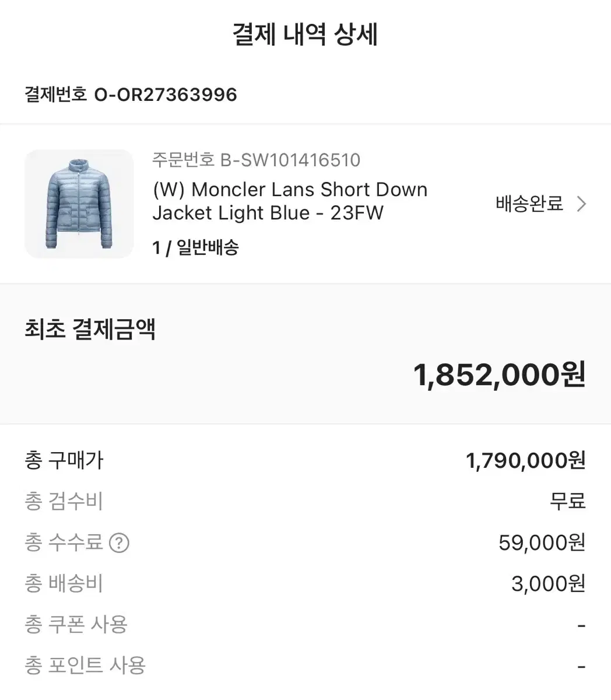The image size is (611, 700).
Task: Click the 결제 내역 상세 page title
Action: [x=305, y=34]
